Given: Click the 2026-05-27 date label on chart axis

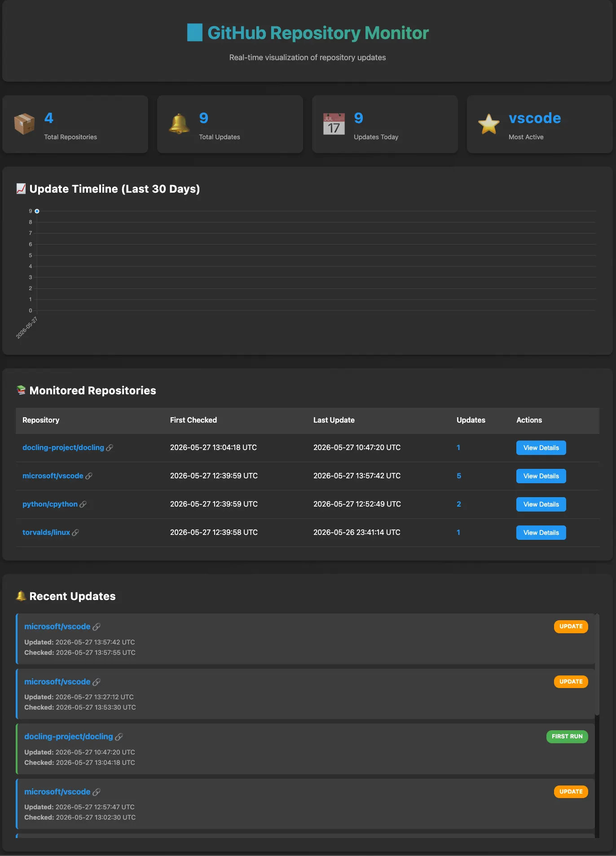Looking at the screenshot, I should pos(27,328).
